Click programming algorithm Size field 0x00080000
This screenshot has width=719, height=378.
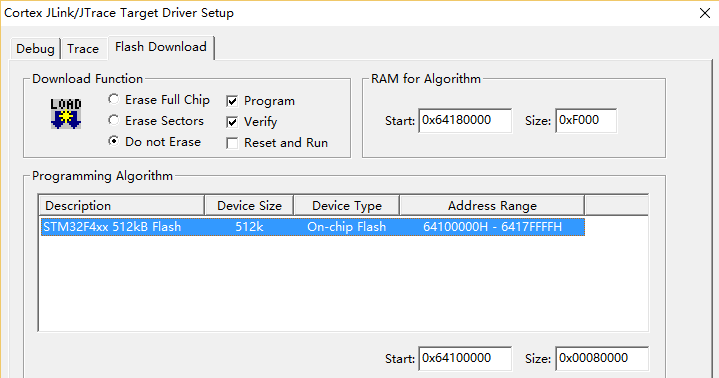[x=602, y=358]
